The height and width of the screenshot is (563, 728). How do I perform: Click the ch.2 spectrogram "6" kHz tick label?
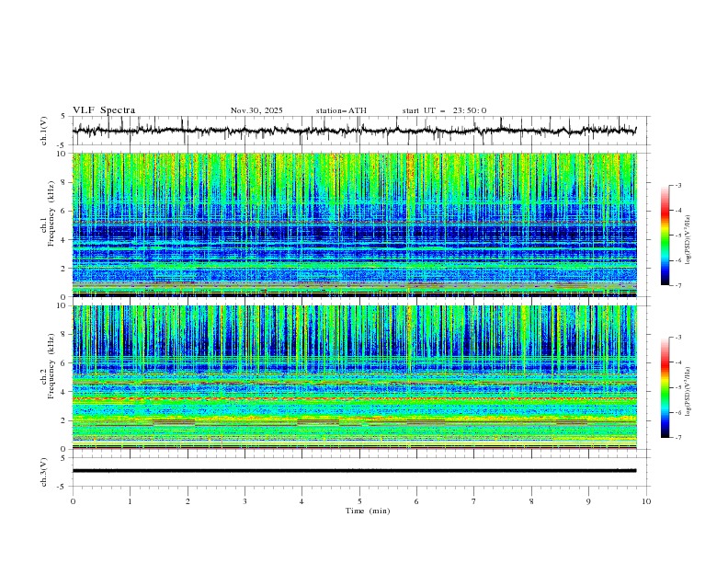point(65,363)
